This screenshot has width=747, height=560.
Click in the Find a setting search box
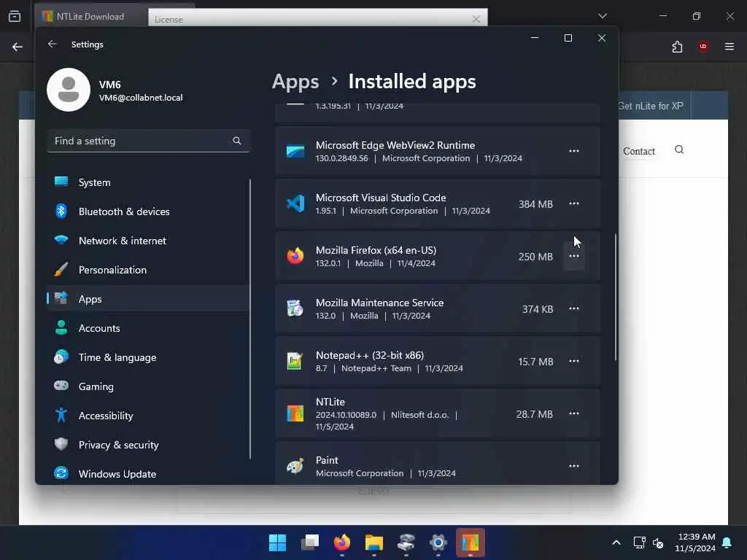click(x=148, y=141)
